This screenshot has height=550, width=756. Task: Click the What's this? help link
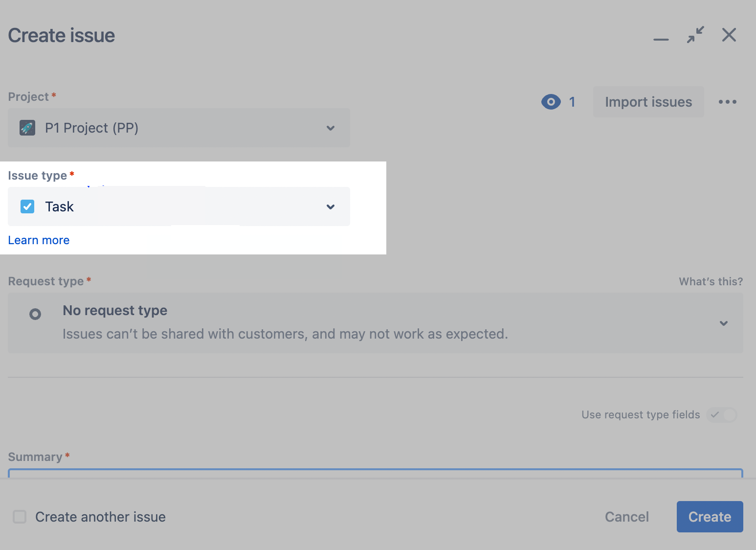(x=711, y=281)
